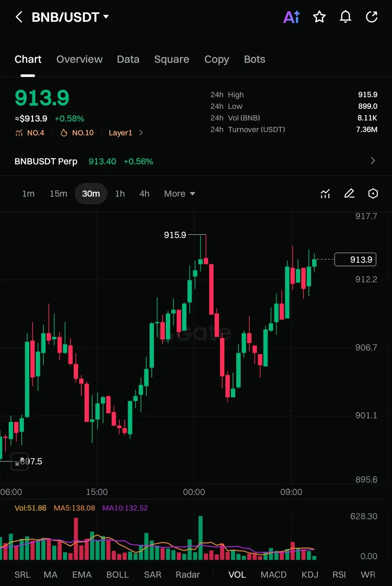The height and width of the screenshot is (586, 392).
Task: Tap the 897.5 low marker label
Action: [31, 462]
